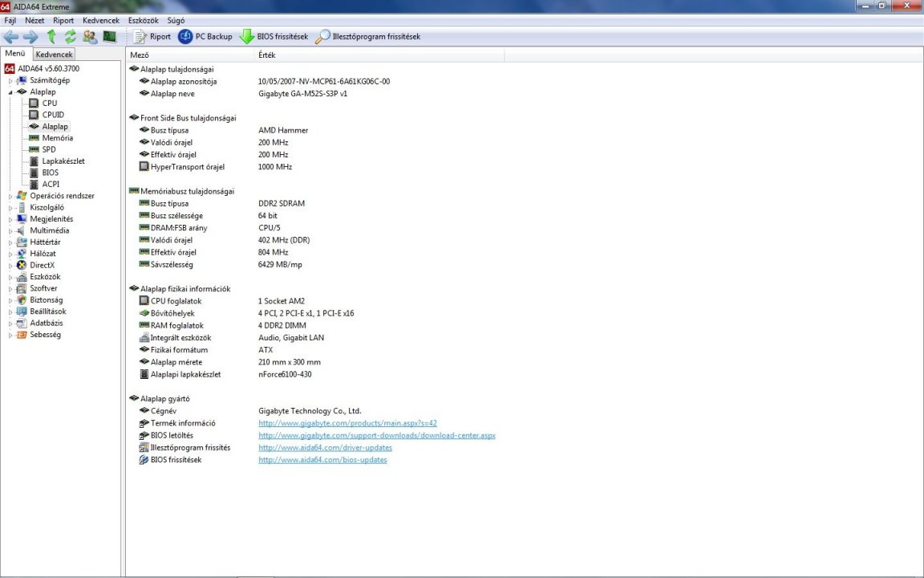Expand the Multimédia tree node
Image resolution: width=924 pixels, height=578 pixels.
[x=10, y=231]
